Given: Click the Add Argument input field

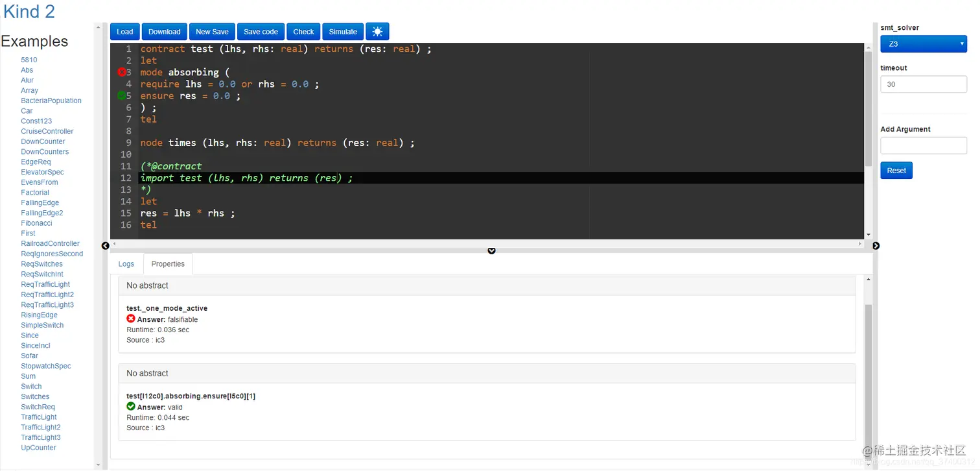Looking at the screenshot, I should tap(924, 145).
